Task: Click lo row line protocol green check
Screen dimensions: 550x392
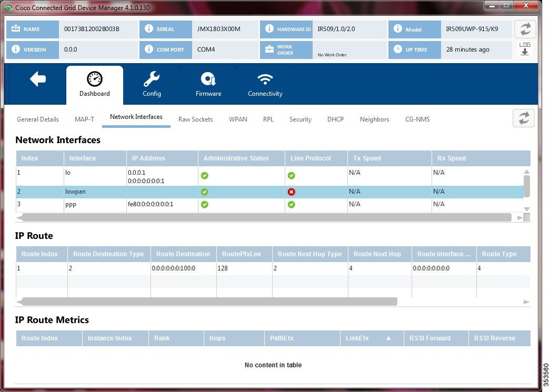Action: (291, 176)
